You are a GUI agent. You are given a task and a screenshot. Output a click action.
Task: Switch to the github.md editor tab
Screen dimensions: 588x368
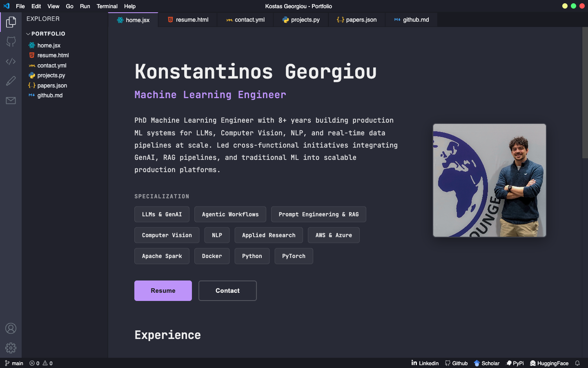(x=412, y=20)
